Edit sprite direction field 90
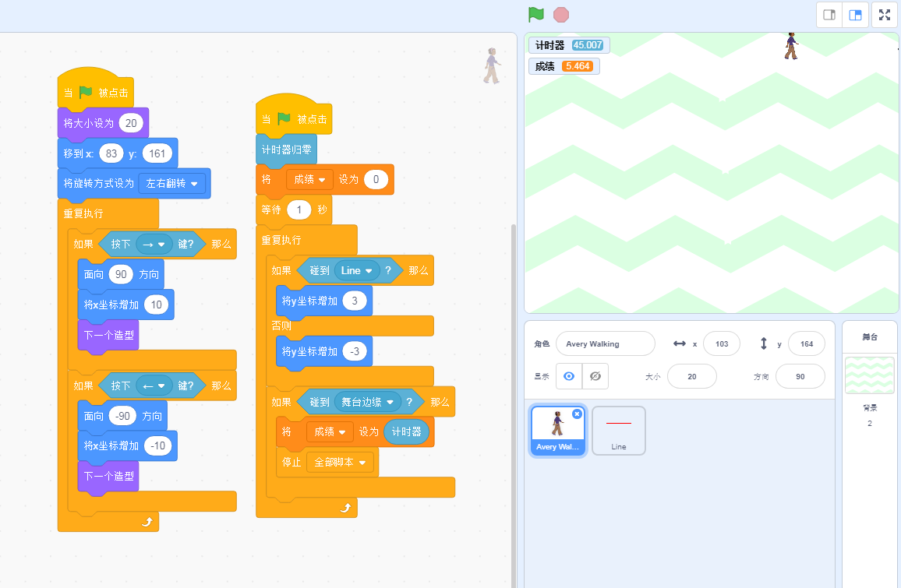Image resolution: width=901 pixels, height=588 pixels. coord(800,376)
